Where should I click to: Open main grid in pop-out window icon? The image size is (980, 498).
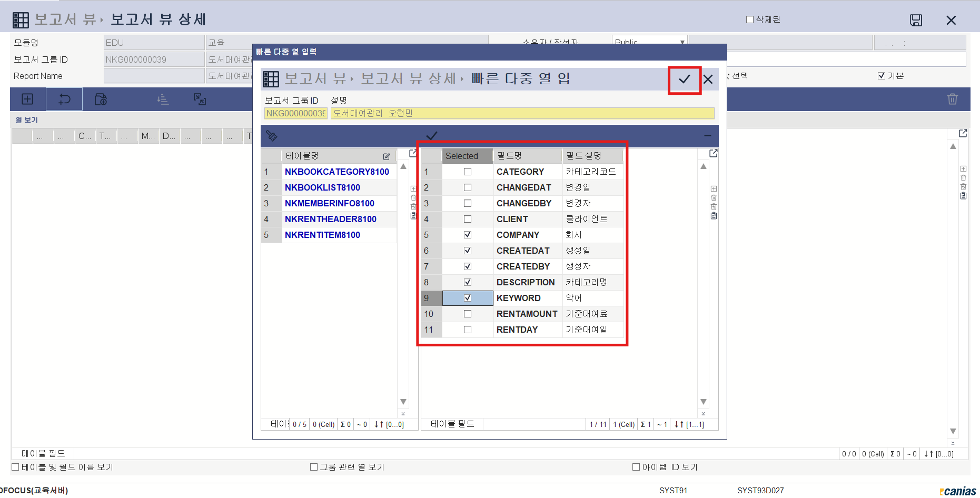pyautogui.click(x=963, y=133)
